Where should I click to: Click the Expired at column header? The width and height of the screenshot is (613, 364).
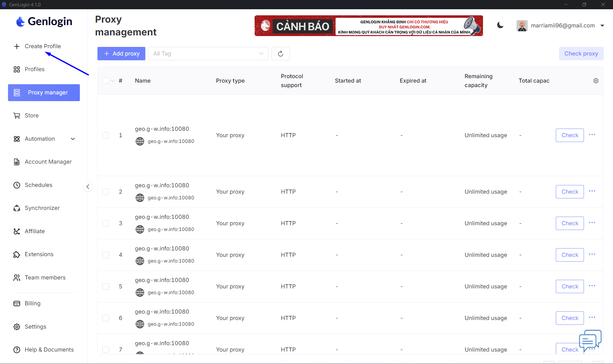413,81
